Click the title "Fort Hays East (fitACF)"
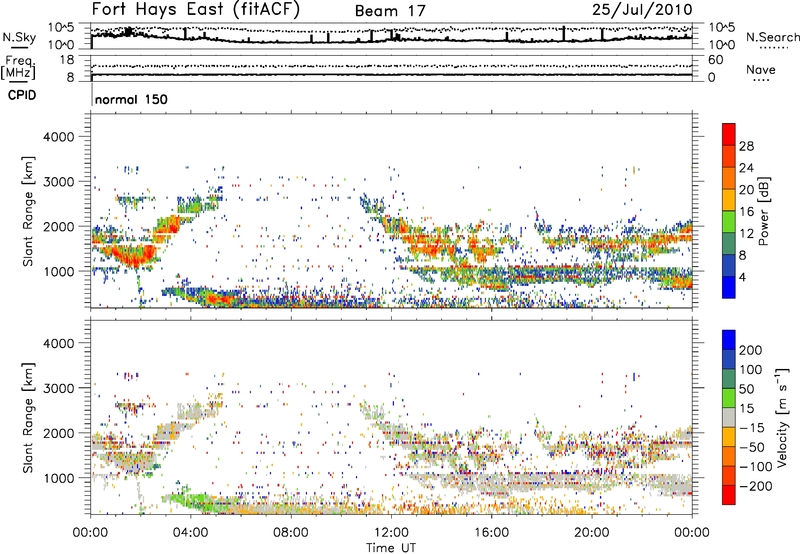 (195, 10)
